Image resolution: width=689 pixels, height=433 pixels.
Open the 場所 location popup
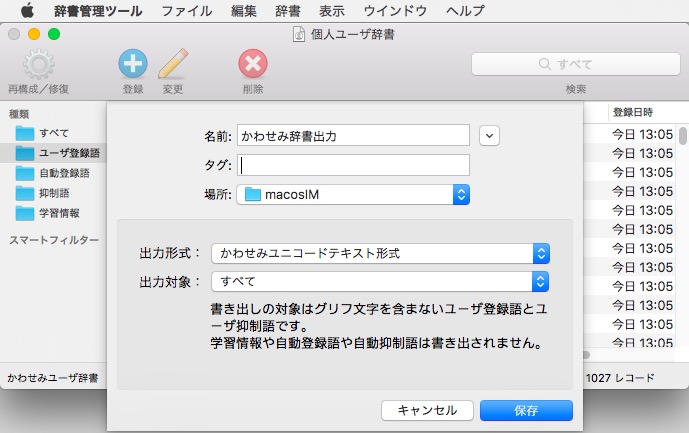tap(353, 194)
